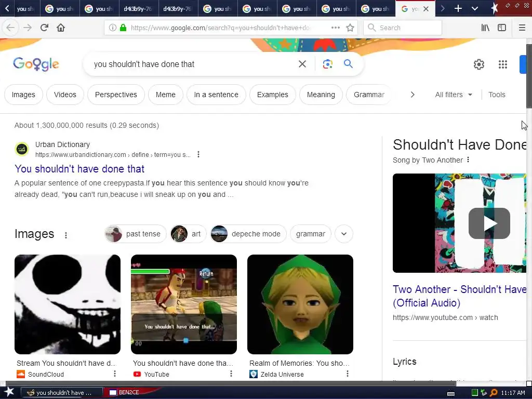
Task: Open SoundCloud skull image thumbnail
Action: 68,304
